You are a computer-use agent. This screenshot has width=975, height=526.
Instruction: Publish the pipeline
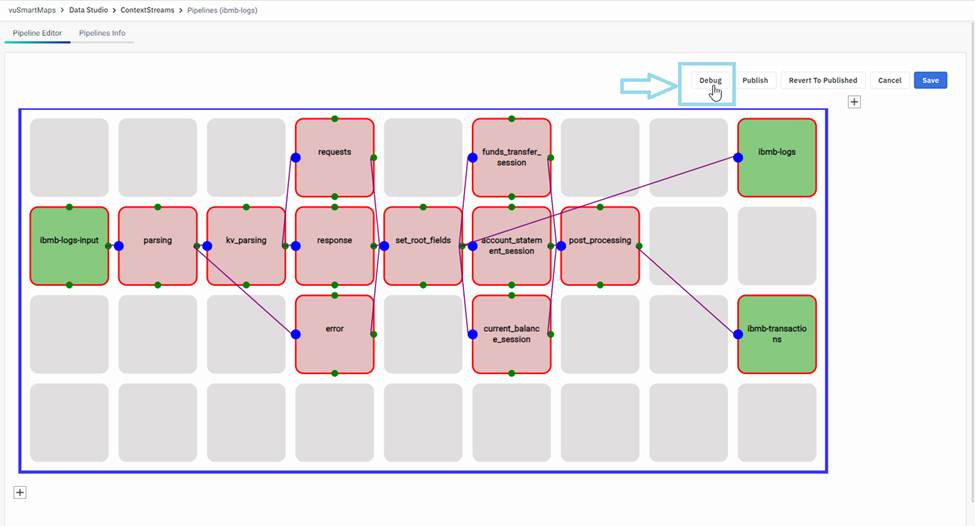point(755,80)
